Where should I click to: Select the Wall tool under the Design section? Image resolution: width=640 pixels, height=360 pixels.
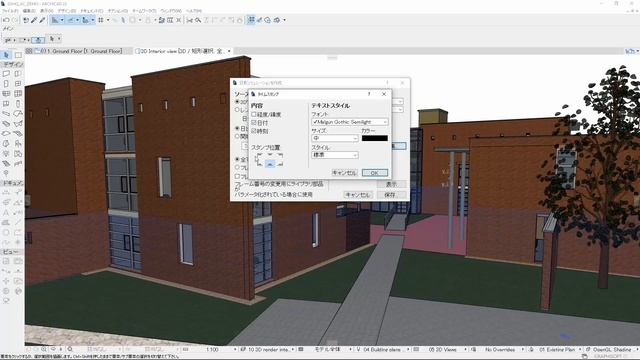[6, 74]
